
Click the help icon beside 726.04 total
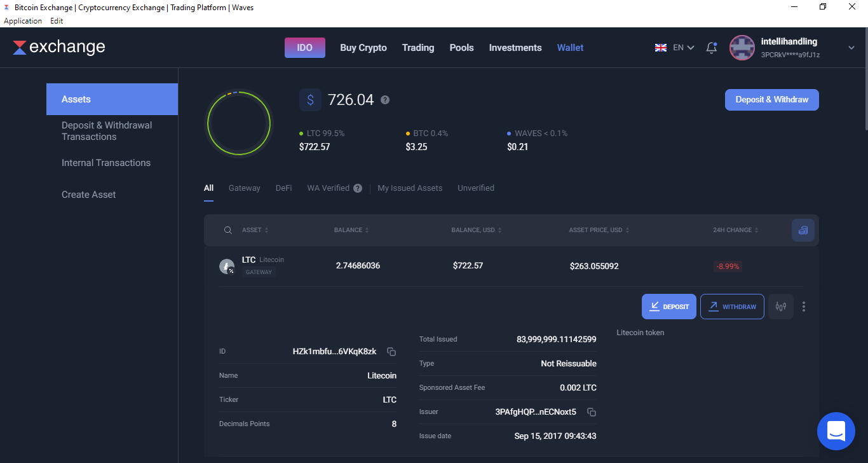coord(385,100)
